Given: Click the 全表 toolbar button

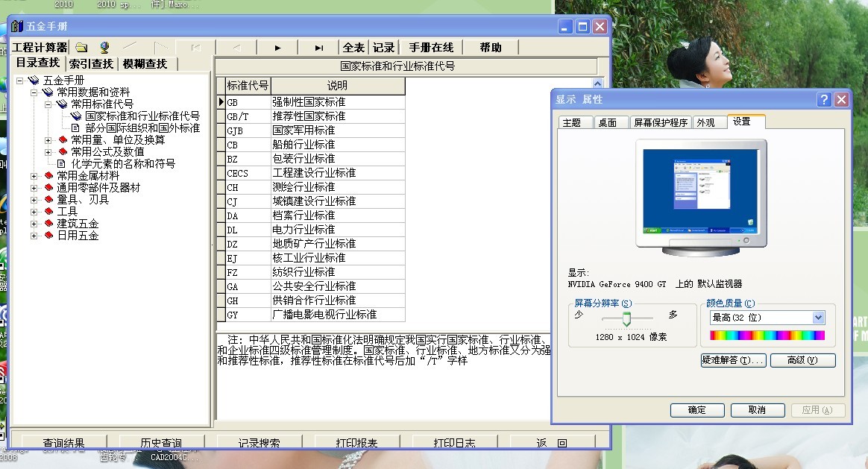Looking at the screenshot, I should coord(353,48).
